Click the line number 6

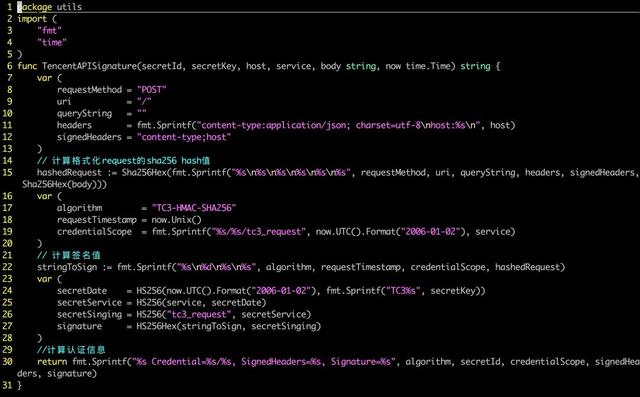click(x=9, y=66)
